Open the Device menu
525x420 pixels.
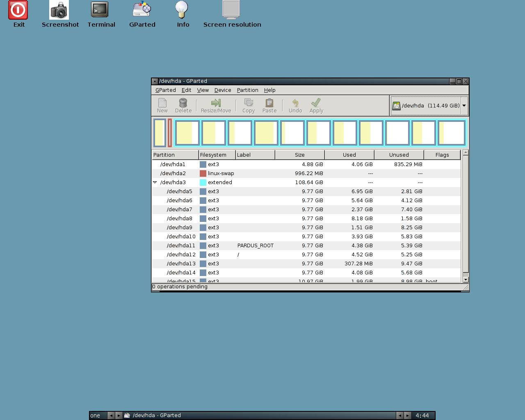point(223,90)
